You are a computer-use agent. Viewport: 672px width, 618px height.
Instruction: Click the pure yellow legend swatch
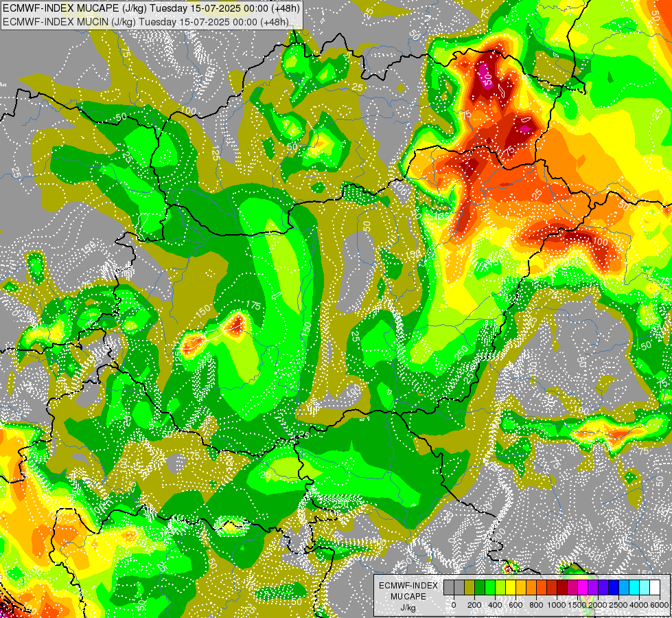[511, 587]
